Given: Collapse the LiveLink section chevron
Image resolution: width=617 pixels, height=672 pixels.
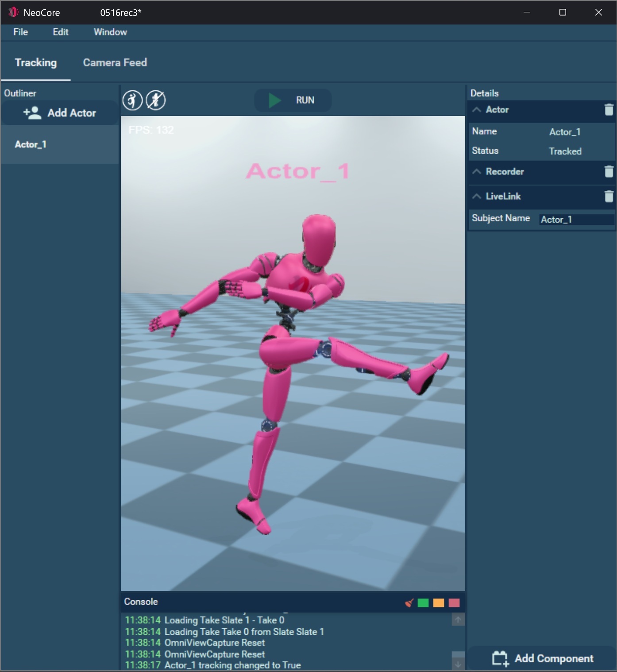Looking at the screenshot, I should pos(477,196).
